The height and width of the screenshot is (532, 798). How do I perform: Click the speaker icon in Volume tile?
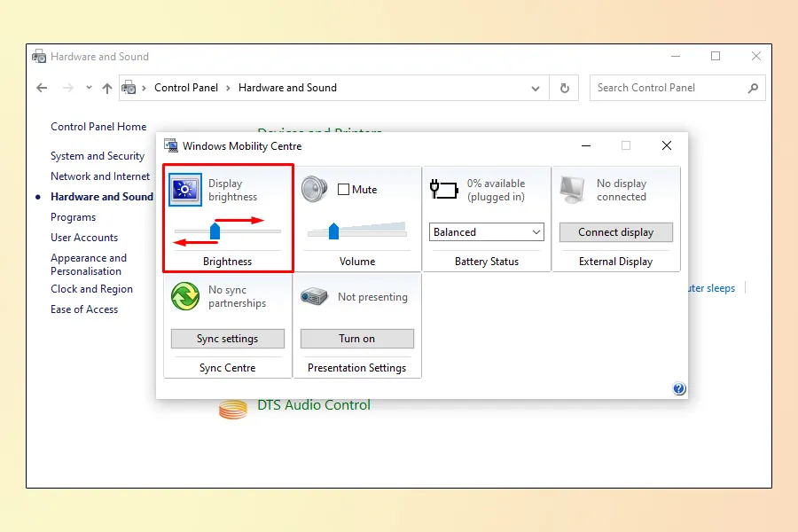coord(315,188)
